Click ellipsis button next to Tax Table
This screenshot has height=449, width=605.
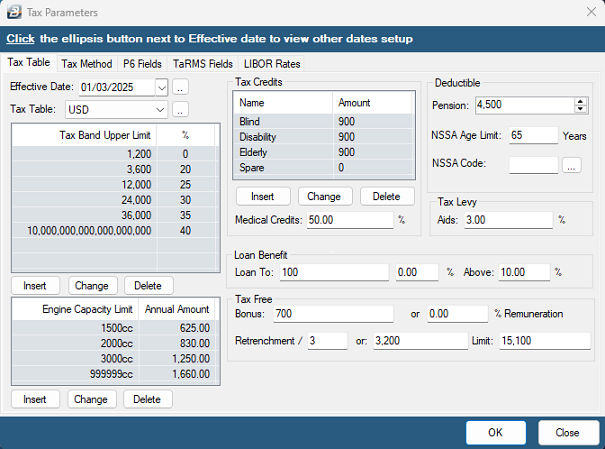[180, 110]
